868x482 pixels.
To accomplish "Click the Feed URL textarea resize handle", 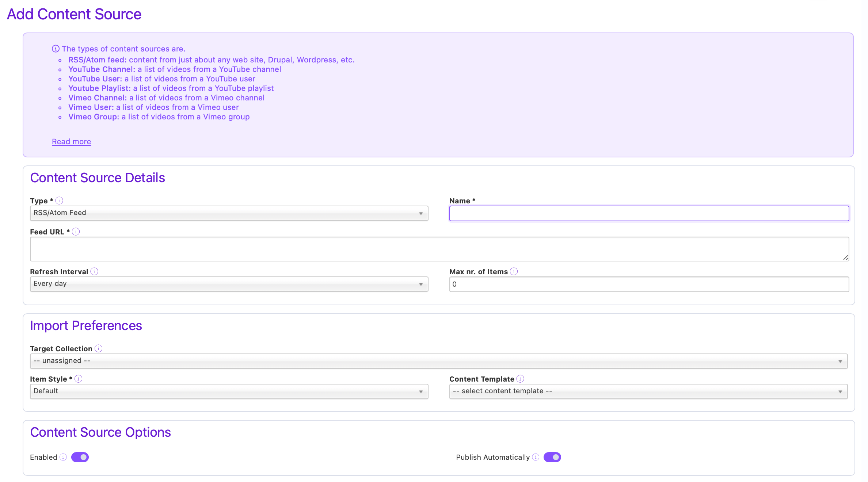I will point(845,257).
